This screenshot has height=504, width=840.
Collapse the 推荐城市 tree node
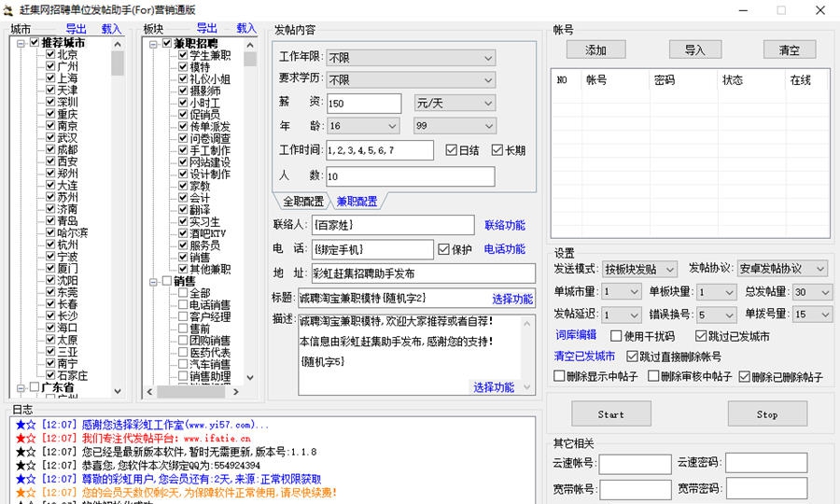point(21,43)
